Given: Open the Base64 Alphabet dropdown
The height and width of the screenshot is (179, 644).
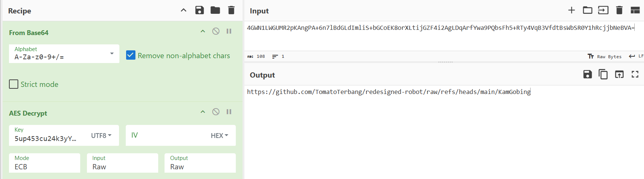Looking at the screenshot, I should pos(112,54).
